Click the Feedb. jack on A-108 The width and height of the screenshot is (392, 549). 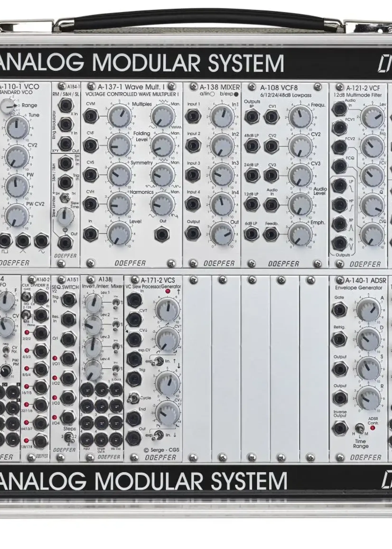pos(271,234)
